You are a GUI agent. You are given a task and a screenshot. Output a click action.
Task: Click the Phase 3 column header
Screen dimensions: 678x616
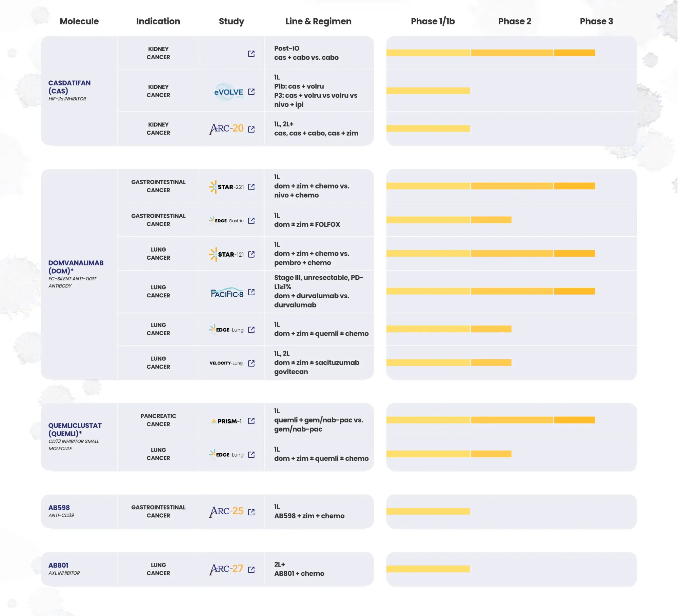pyautogui.click(x=596, y=21)
